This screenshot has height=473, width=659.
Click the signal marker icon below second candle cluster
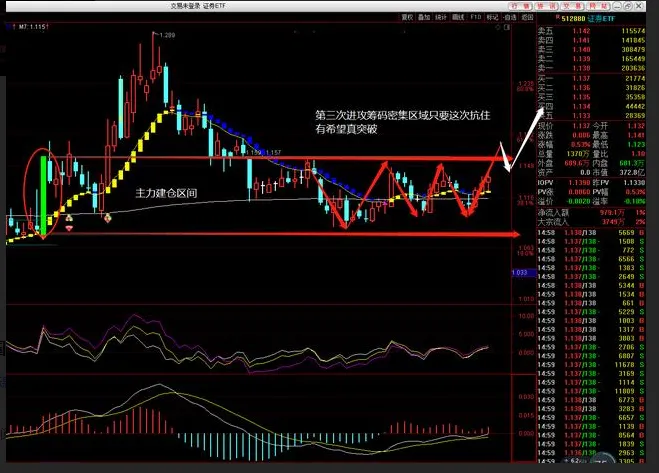pyautogui.click(x=108, y=218)
